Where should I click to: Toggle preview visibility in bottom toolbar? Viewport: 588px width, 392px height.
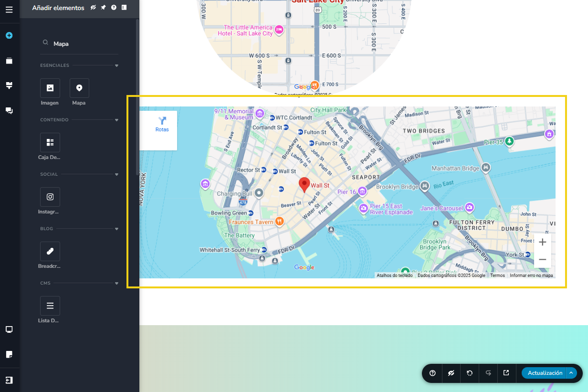click(x=451, y=373)
